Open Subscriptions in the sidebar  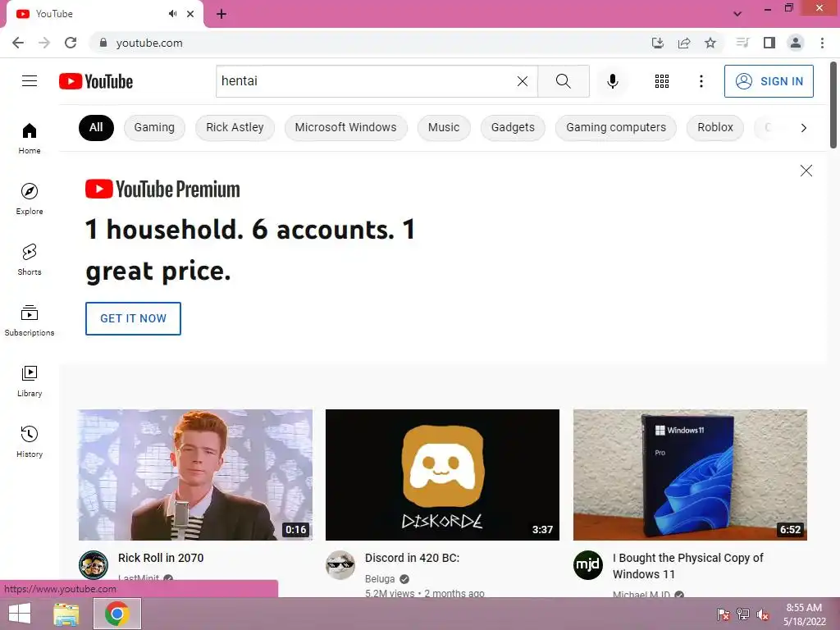click(30, 321)
